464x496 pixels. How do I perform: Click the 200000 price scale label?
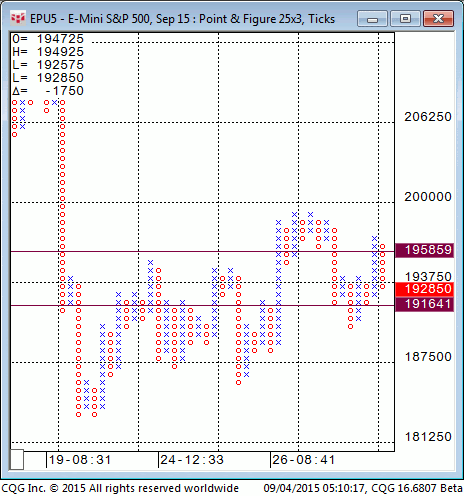click(x=428, y=197)
